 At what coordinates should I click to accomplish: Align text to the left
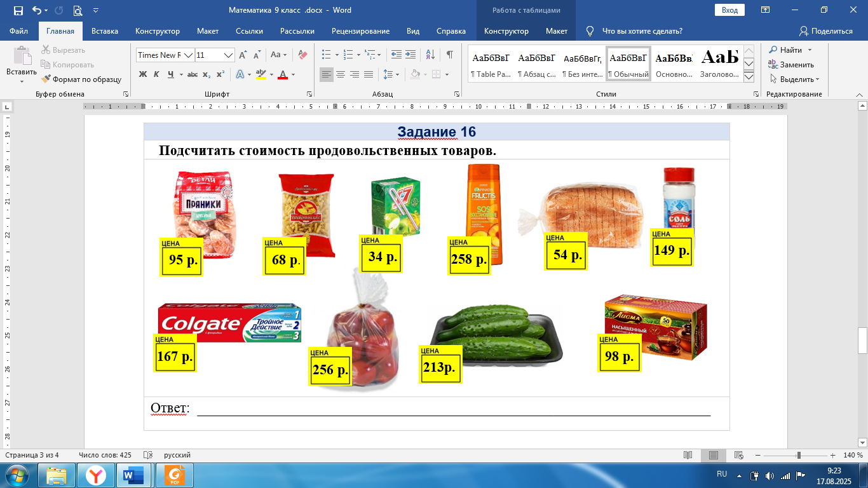pos(326,75)
